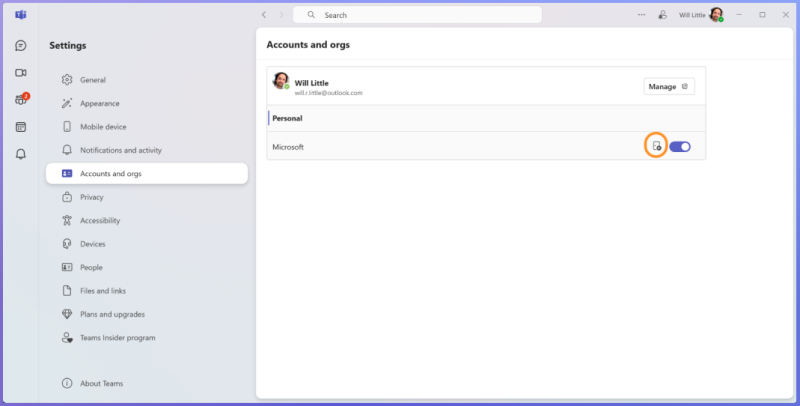Image resolution: width=800 pixels, height=406 pixels.
Task: Open Chat from the left rail
Action: (20, 46)
